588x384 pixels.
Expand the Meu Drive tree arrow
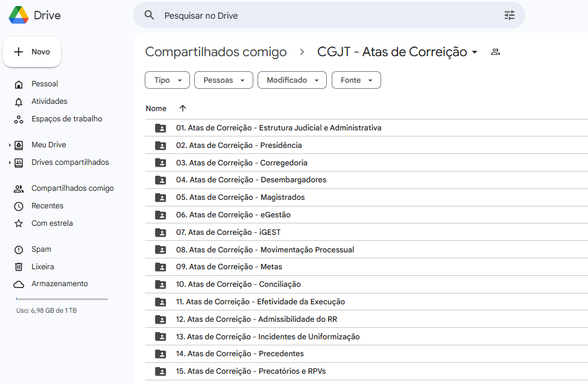coord(10,146)
